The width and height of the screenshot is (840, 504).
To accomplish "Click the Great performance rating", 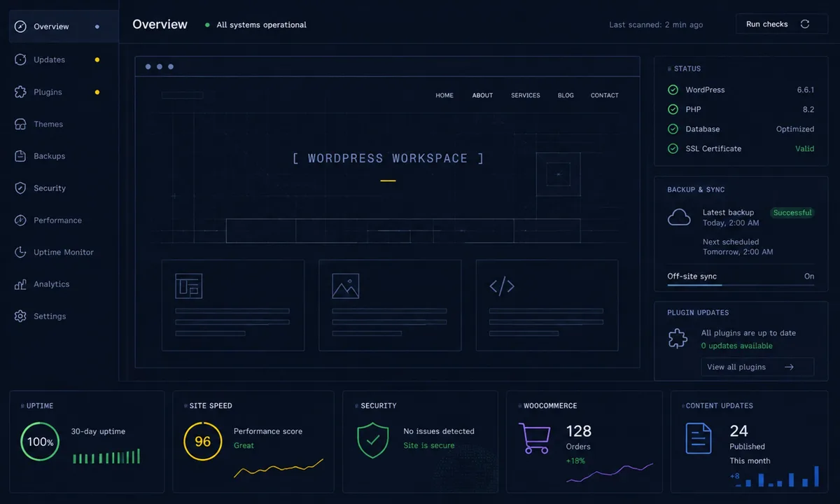I will click(x=244, y=445).
